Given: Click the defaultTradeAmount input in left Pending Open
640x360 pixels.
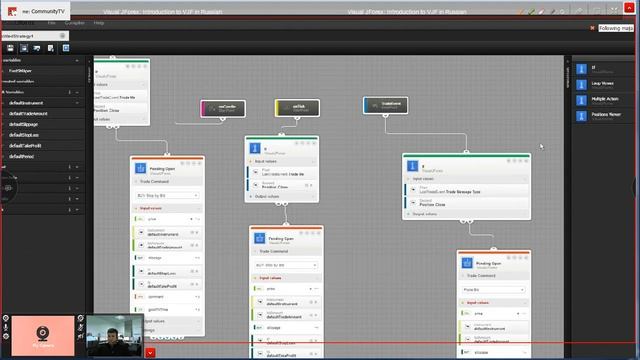Looking at the screenshot, I should pyautogui.click(x=167, y=245).
